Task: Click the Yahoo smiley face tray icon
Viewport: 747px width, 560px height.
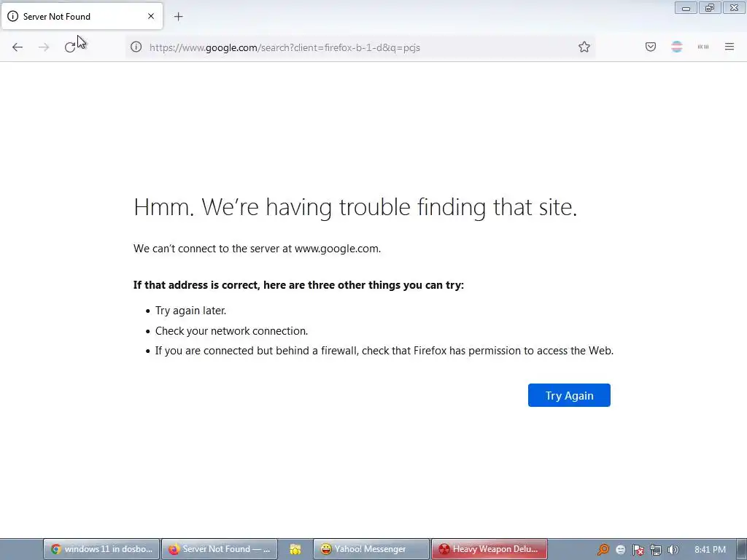Action: tap(620, 550)
